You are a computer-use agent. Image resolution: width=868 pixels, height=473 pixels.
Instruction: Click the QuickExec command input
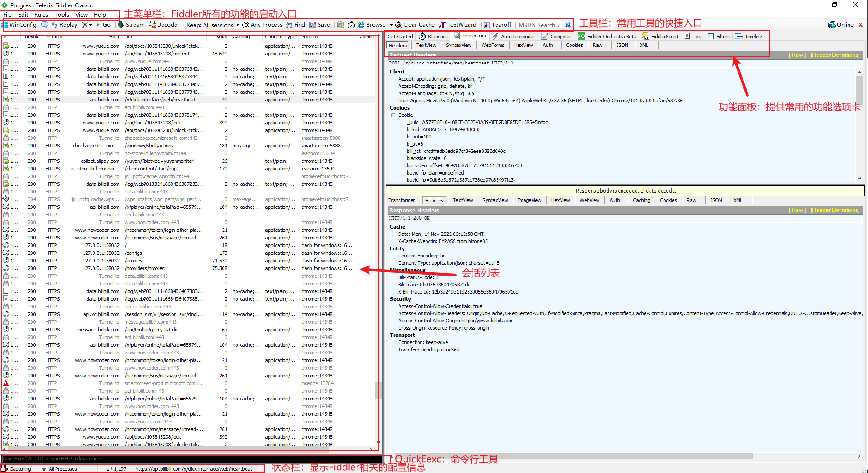tap(191, 459)
